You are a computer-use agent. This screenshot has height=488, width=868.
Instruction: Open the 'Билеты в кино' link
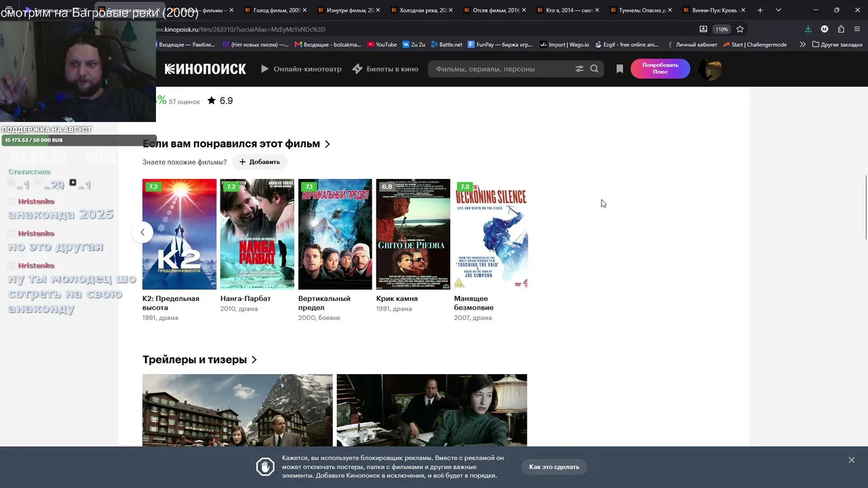click(x=385, y=68)
